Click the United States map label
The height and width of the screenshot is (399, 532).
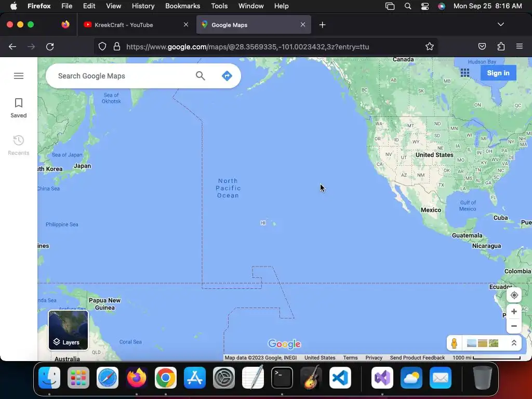434,155
